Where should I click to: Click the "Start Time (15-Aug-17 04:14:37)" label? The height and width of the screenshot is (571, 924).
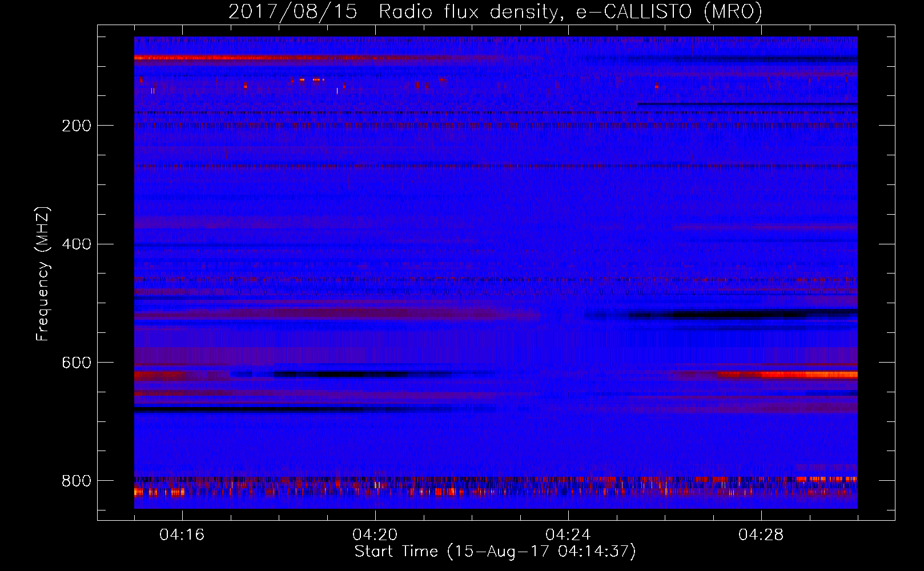click(495, 552)
